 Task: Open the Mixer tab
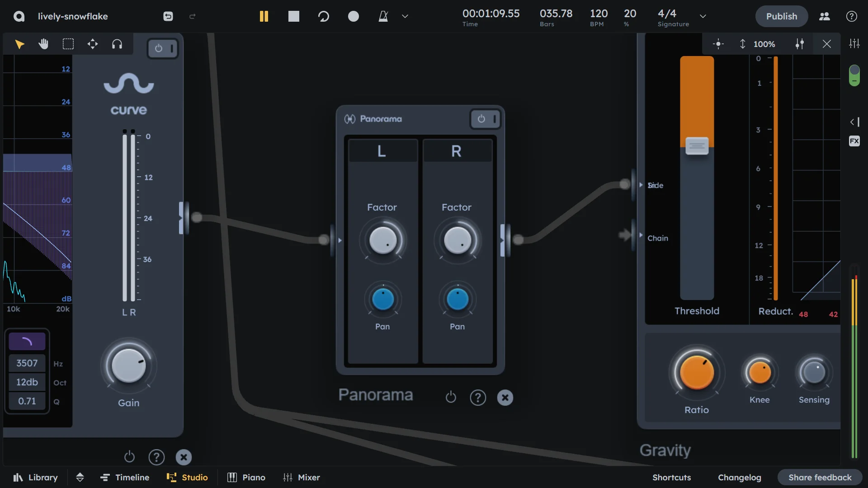click(x=302, y=477)
